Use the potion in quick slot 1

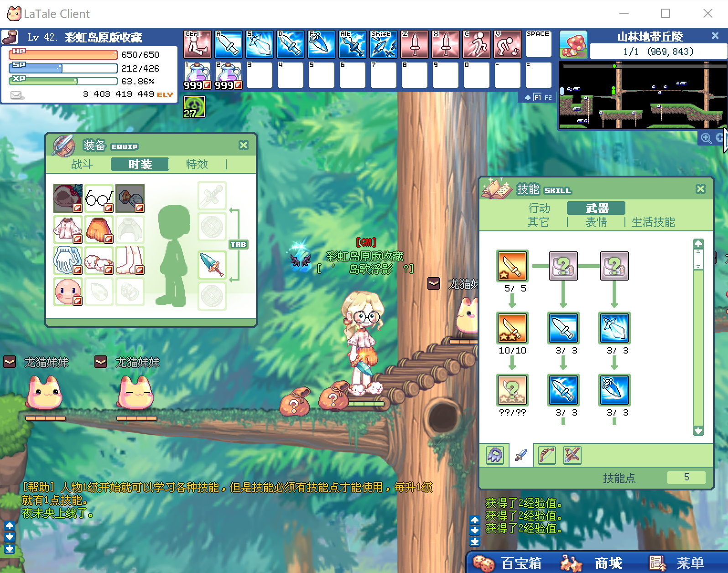(197, 75)
